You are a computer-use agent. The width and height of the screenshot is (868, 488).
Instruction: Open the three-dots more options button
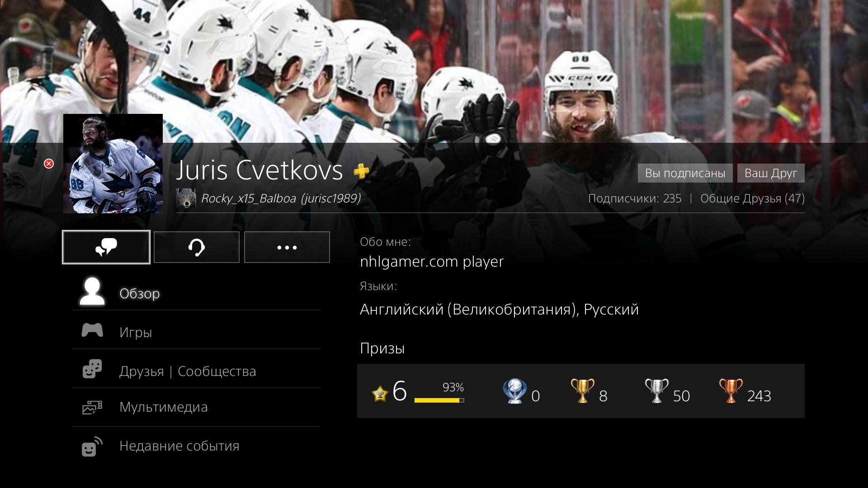(x=287, y=247)
